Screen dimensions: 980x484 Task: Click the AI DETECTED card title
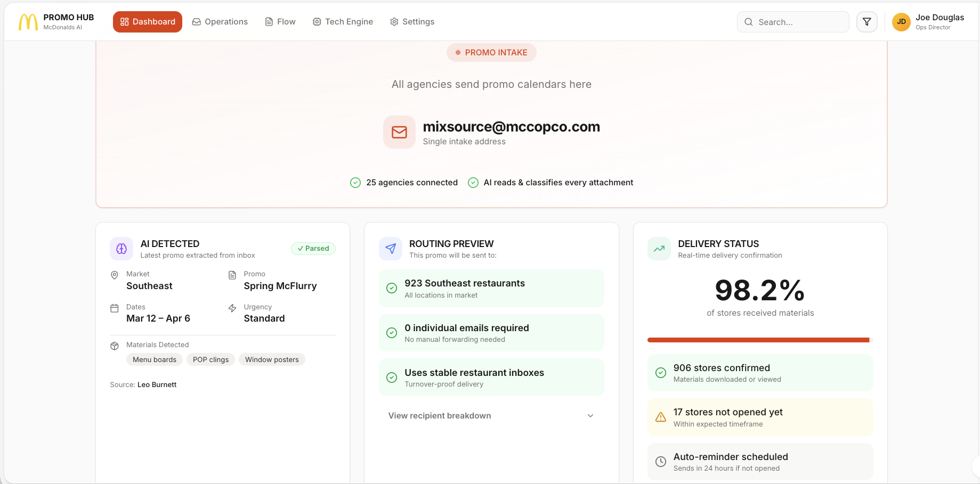pos(170,244)
